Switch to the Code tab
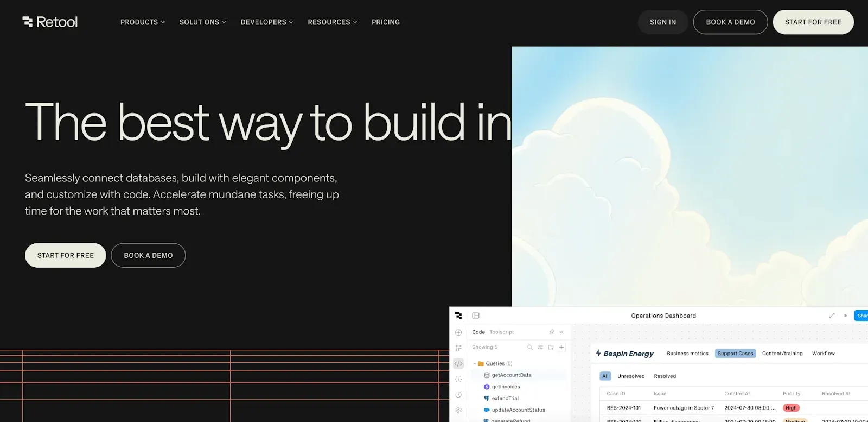 tap(478, 332)
